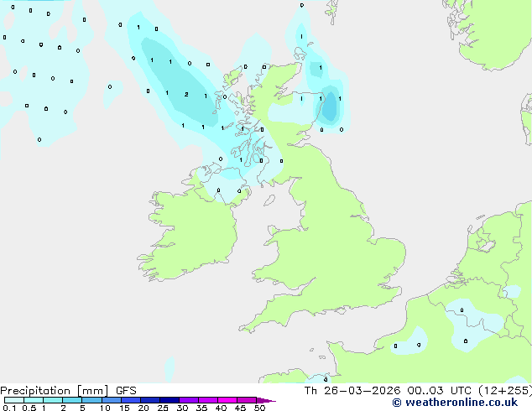The width and height of the screenshot is (532, 411).
Task: Click the legend swatch between 15 and 20
Action: (130, 400)
